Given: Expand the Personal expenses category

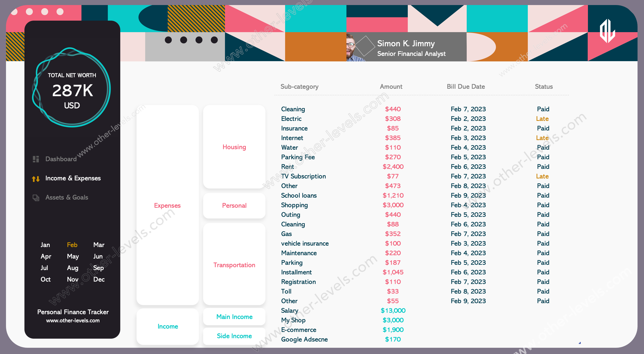Looking at the screenshot, I should pos(235,205).
